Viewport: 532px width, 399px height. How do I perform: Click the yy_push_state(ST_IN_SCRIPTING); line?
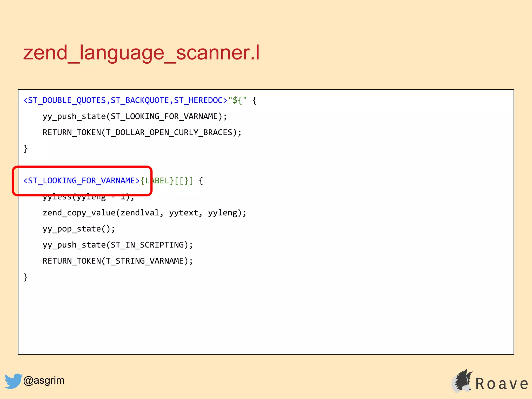coord(118,245)
